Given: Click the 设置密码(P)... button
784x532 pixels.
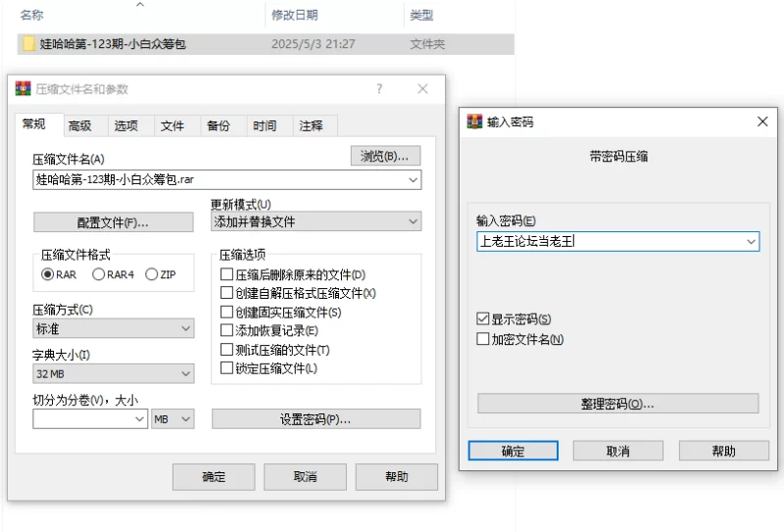Looking at the screenshot, I should [x=316, y=419].
